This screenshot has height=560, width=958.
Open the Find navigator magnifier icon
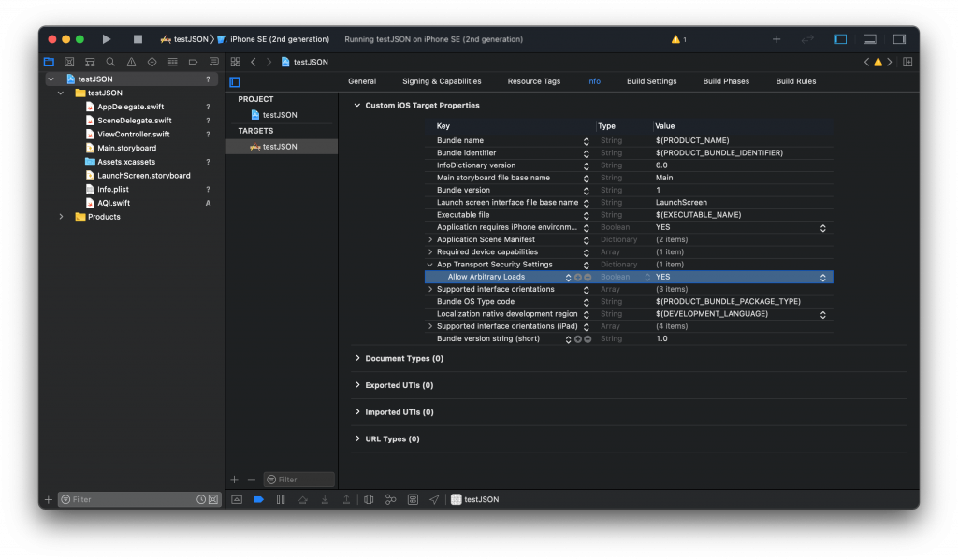(110, 62)
